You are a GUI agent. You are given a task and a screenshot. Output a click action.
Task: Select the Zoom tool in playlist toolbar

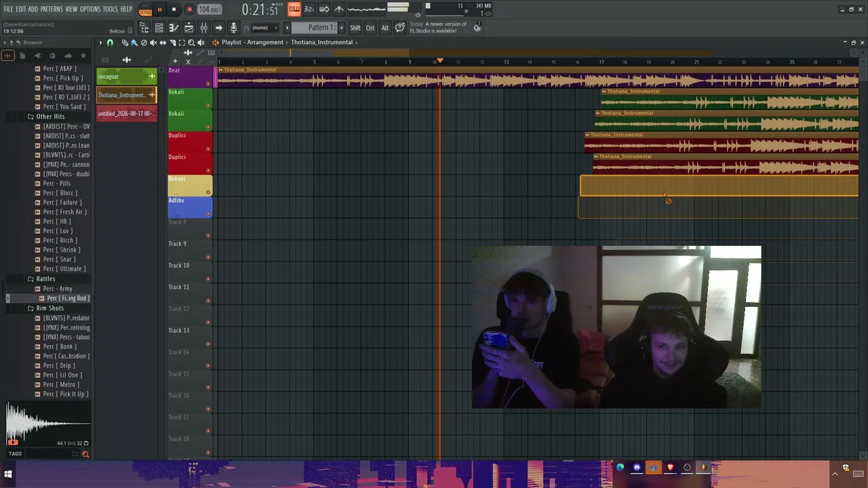tap(191, 43)
